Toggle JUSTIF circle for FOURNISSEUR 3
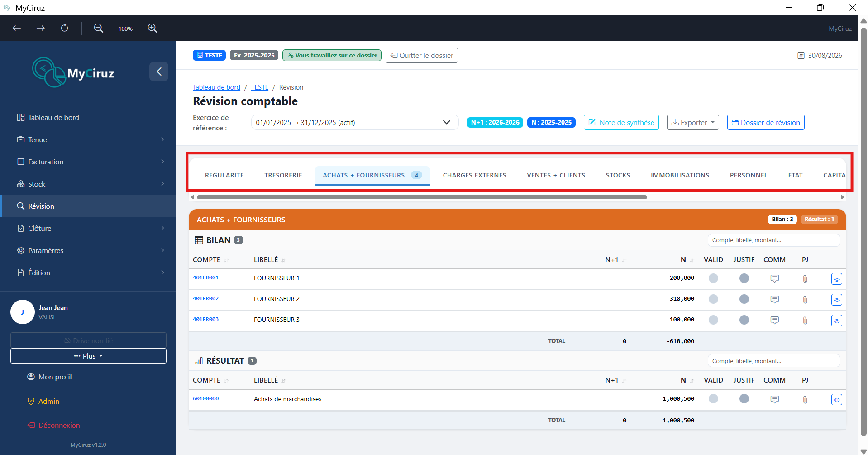Viewport: 868px width, 455px height. [x=744, y=320]
